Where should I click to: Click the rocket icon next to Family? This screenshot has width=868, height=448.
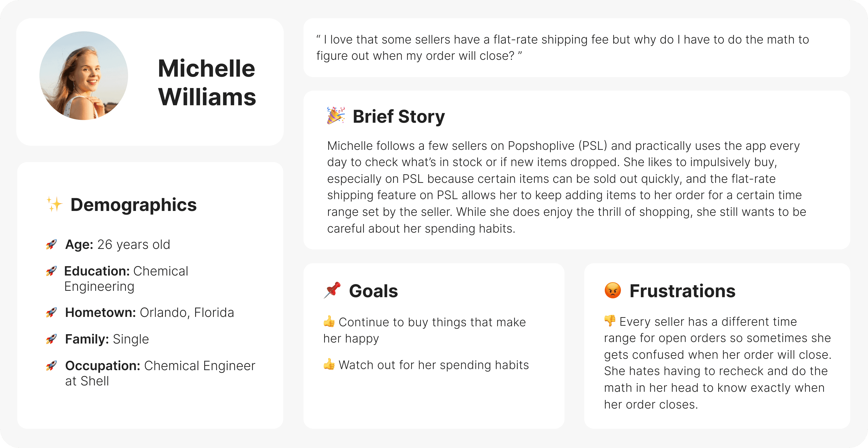coord(51,339)
